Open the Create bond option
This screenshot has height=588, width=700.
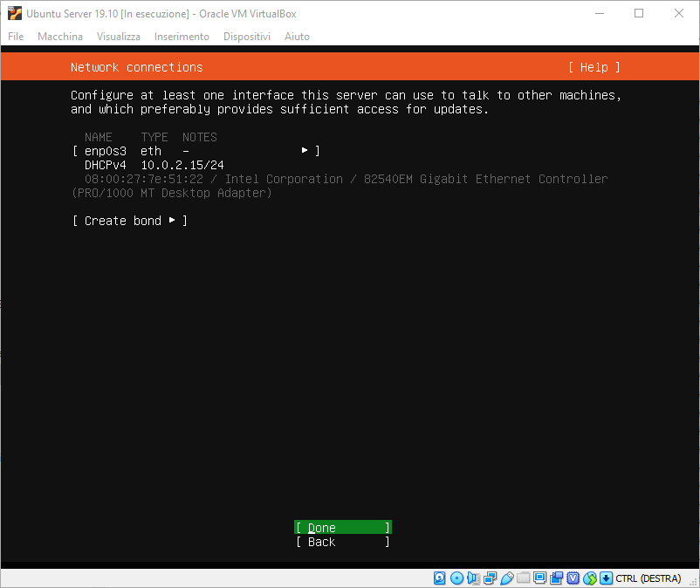coord(129,221)
